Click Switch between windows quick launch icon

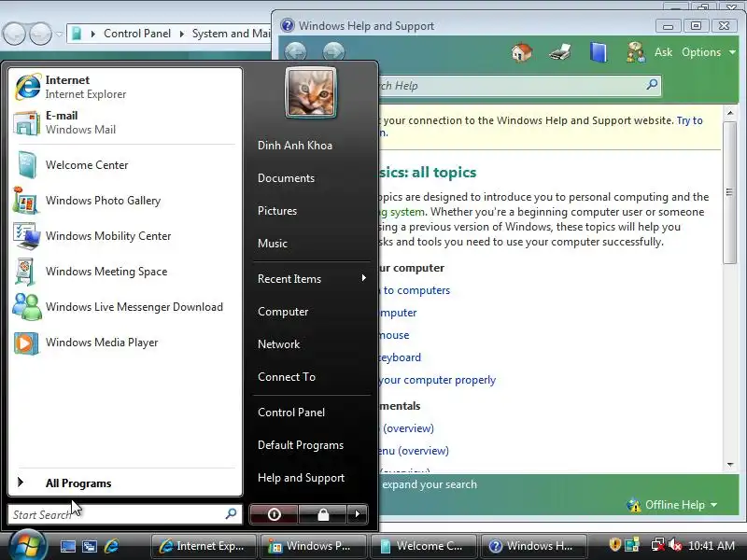(90, 546)
